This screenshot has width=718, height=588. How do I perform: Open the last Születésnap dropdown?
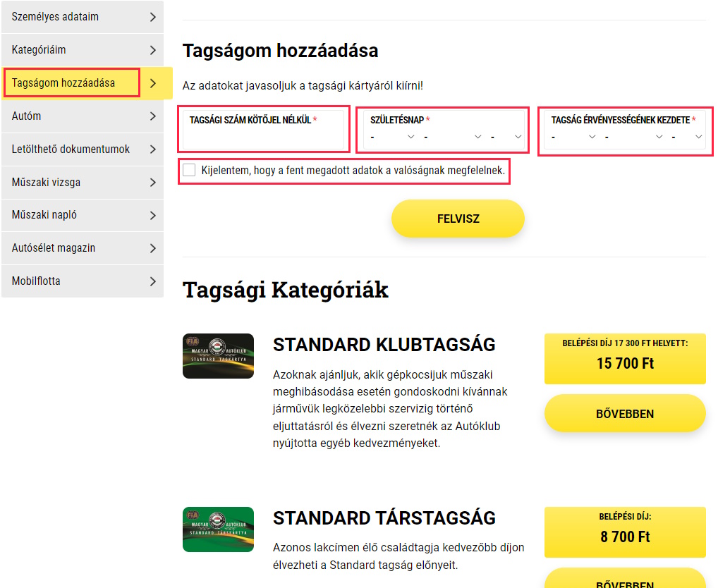coord(506,137)
